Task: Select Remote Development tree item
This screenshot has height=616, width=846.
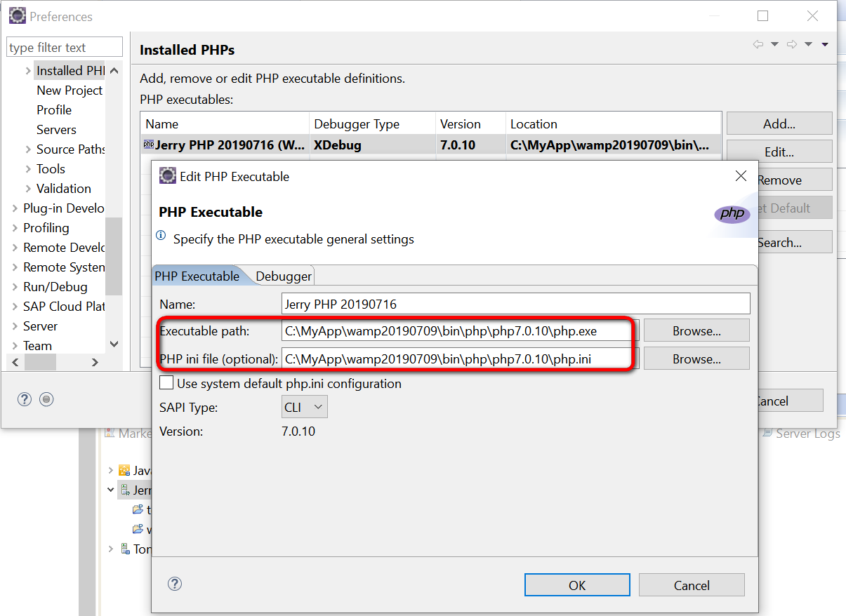Action: coord(64,248)
